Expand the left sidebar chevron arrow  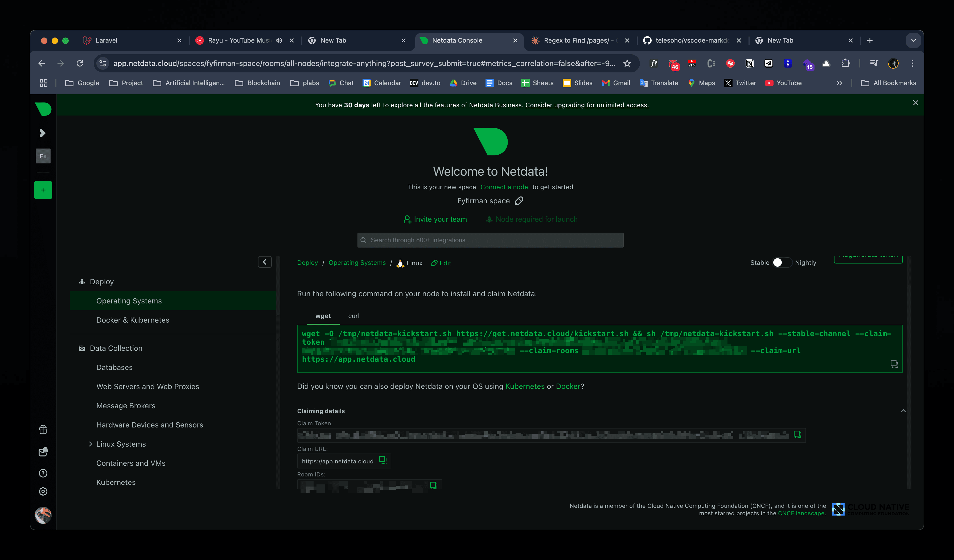(42, 133)
